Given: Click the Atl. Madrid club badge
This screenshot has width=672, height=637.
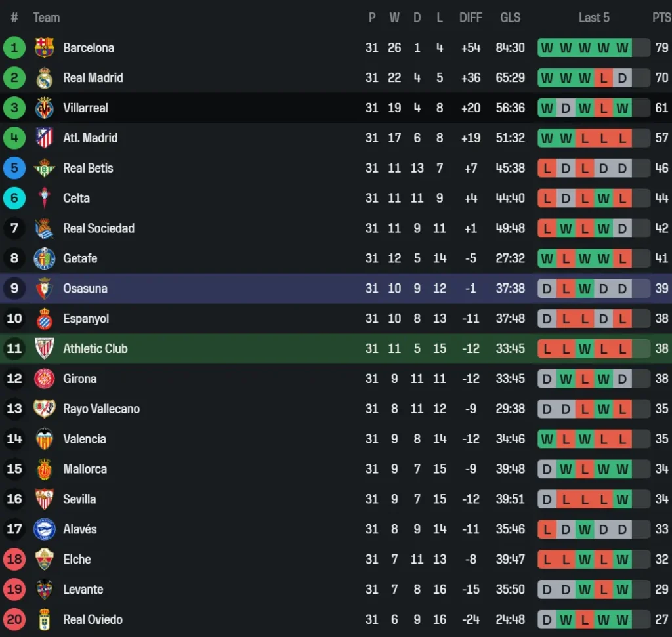Looking at the screenshot, I should point(44,138).
